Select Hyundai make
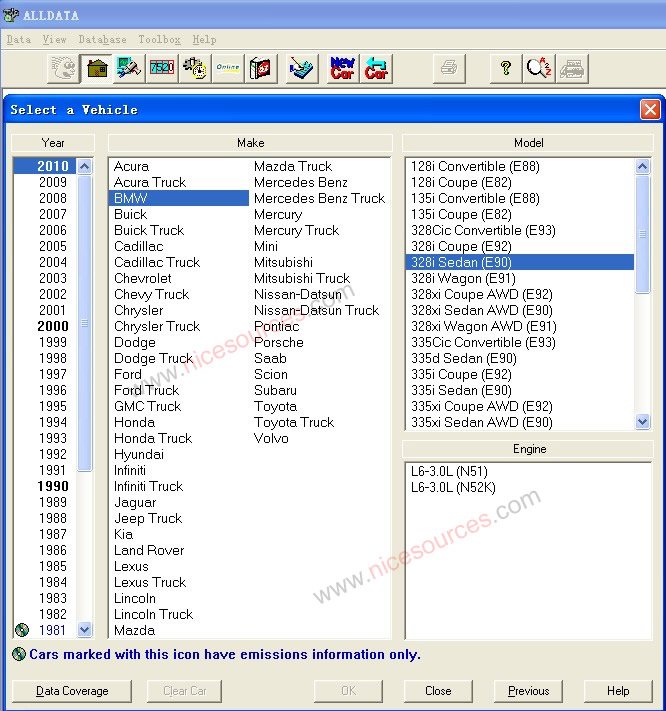The height and width of the screenshot is (711, 666). (x=139, y=454)
